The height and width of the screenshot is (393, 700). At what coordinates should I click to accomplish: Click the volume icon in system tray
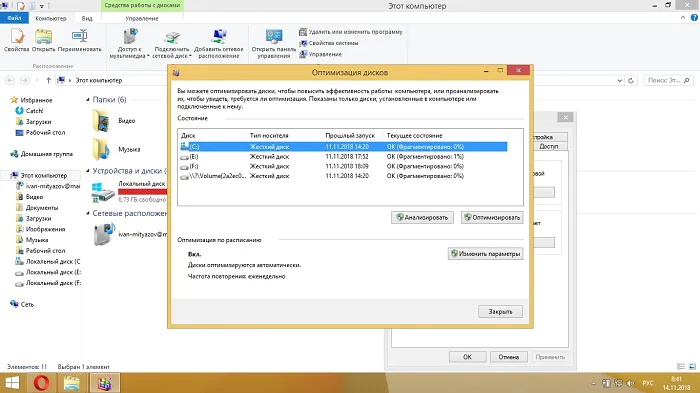(x=630, y=383)
